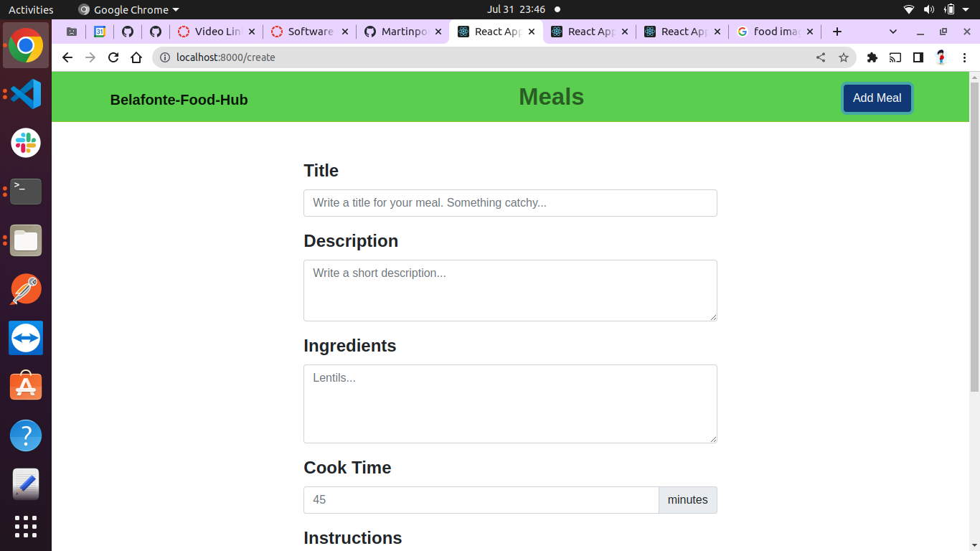
Task: Click the Belafonte-Food-Hub brand link
Action: 179,100
